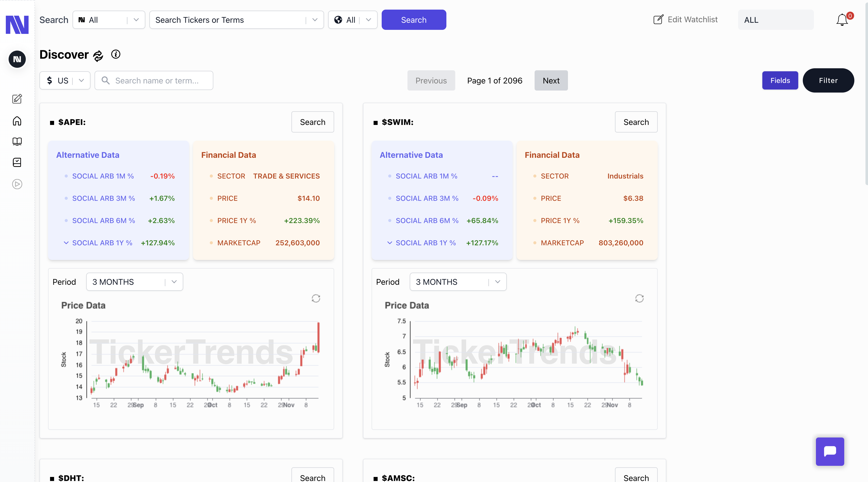
Task: Click the Industrials sector value
Action: coord(625,176)
